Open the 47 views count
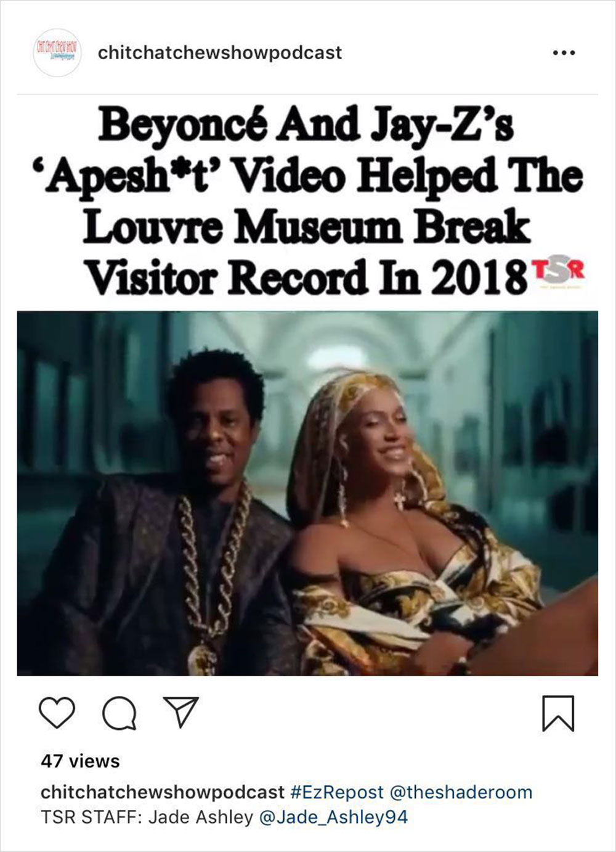This screenshot has height=852, width=616. tap(80, 761)
